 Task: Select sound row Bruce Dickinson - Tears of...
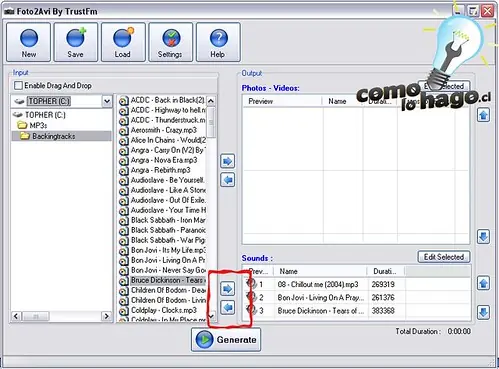pos(356,311)
